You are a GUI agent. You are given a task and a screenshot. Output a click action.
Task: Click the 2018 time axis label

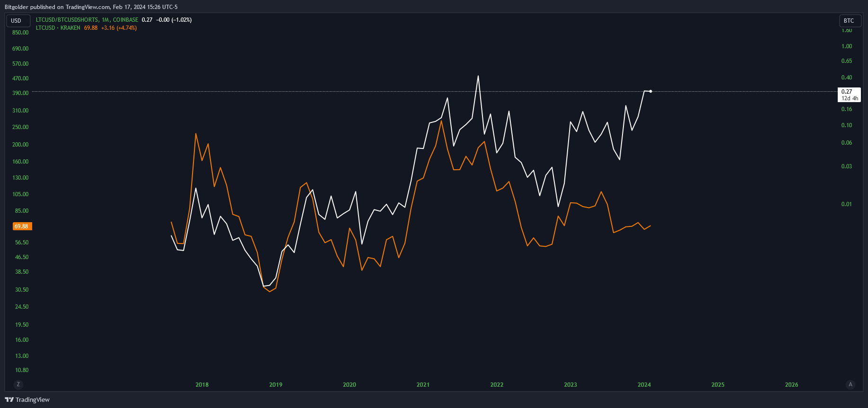click(202, 385)
